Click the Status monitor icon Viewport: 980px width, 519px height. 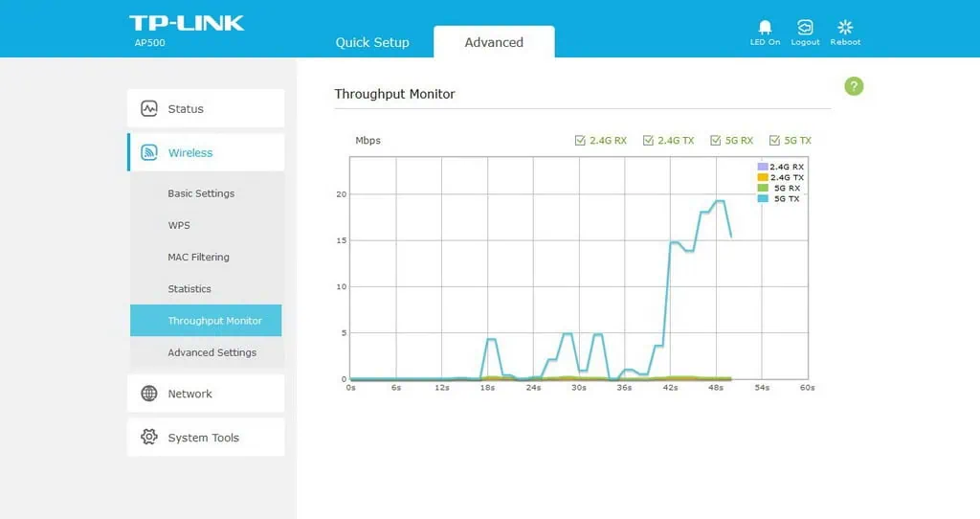(149, 108)
